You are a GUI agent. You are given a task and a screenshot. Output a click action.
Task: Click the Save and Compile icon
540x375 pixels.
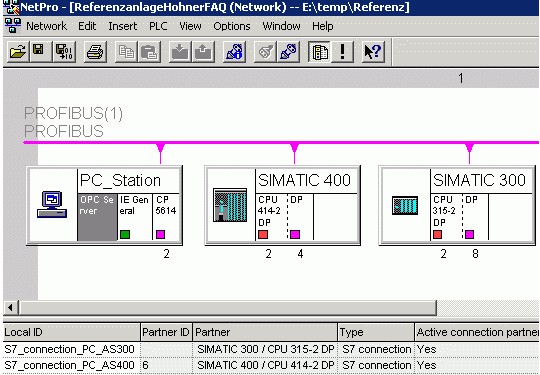[x=64, y=52]
